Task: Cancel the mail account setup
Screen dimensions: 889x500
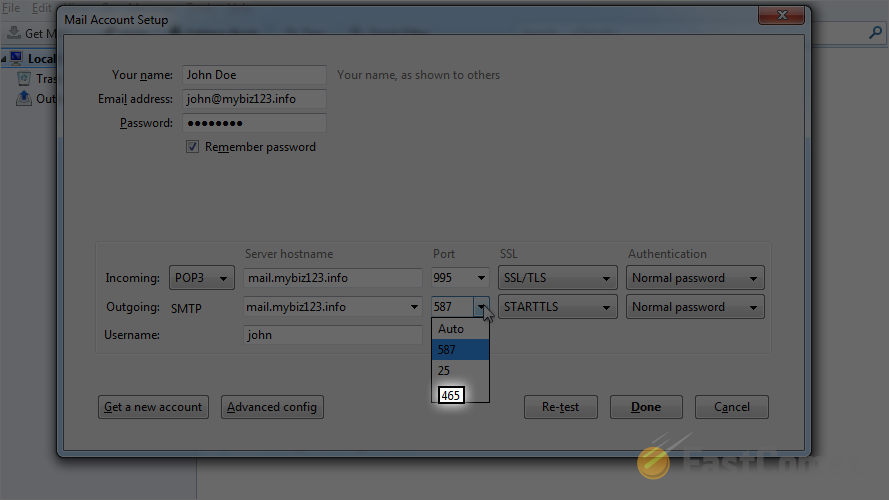Action: pyautogui.click(x=731, y=407)
